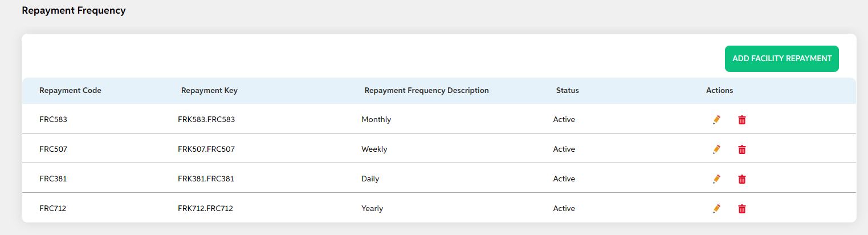Viewport: 868px width, 235px height.
Task: Click the Active status of FRC712 row
Action: [x=564, y=209]
